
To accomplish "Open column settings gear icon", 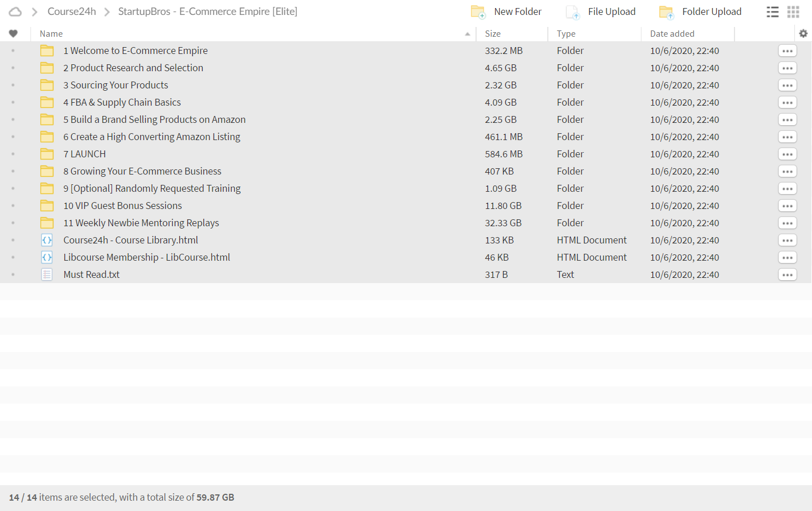I will pos(803,33).
